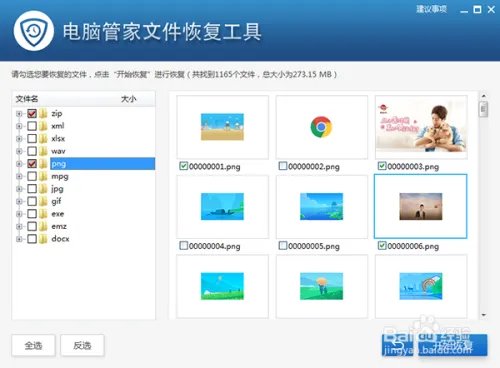Select the 00000003.png woman with dog thumbnail
Image resolution: width=500 pixels, height=368 pixels.
[421, 127]
